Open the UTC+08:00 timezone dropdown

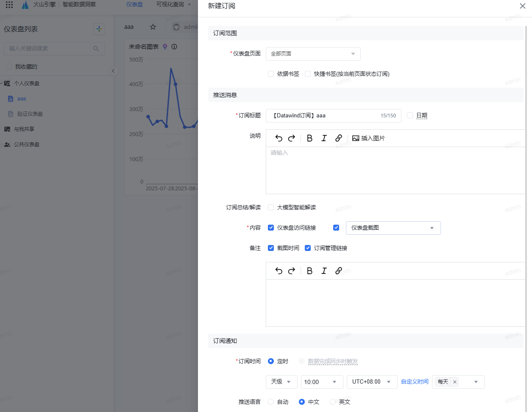pyautogui.click(x=371, y=382)
